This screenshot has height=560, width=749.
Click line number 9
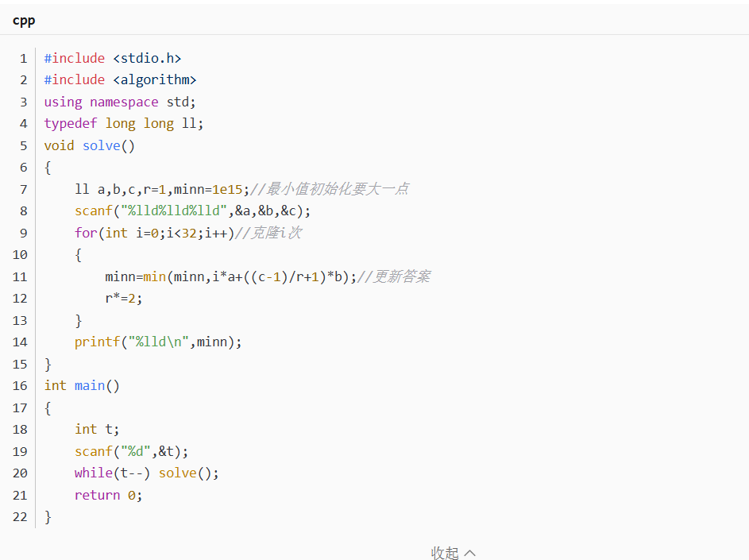click(x=23, y=234)
